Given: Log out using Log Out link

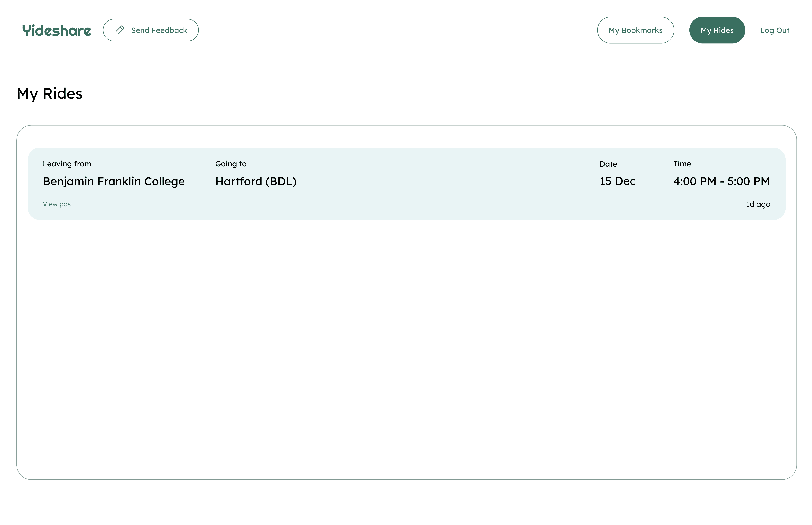Looking at the screenshot, I should (775, 30).
